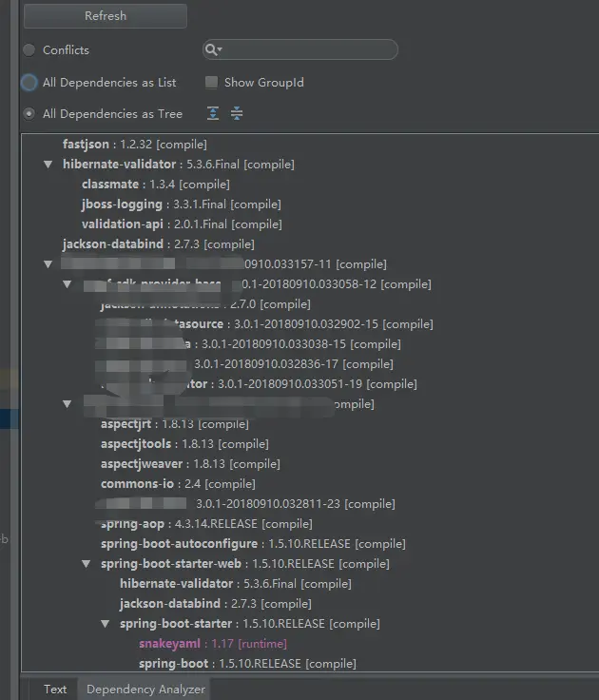This screenshot has width=599, height=700.
Task: Select the commons-io : 2.4 row
Action: point(178,484)
